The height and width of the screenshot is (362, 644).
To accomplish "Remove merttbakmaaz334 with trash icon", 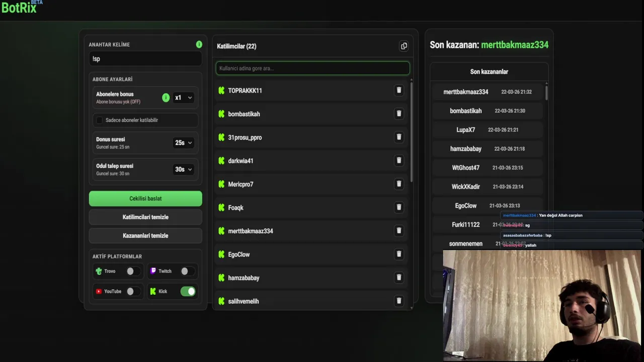I will point(399,230).
